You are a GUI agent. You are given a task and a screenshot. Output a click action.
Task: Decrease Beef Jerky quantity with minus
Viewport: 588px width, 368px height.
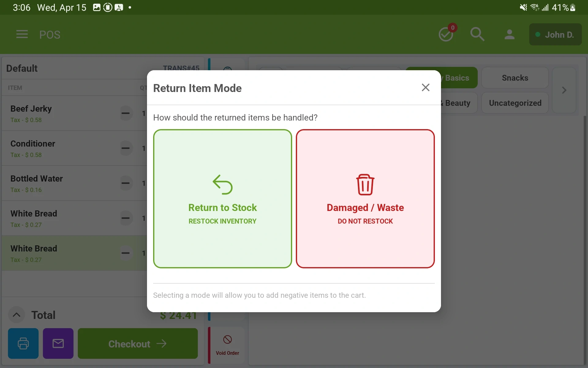126,113
